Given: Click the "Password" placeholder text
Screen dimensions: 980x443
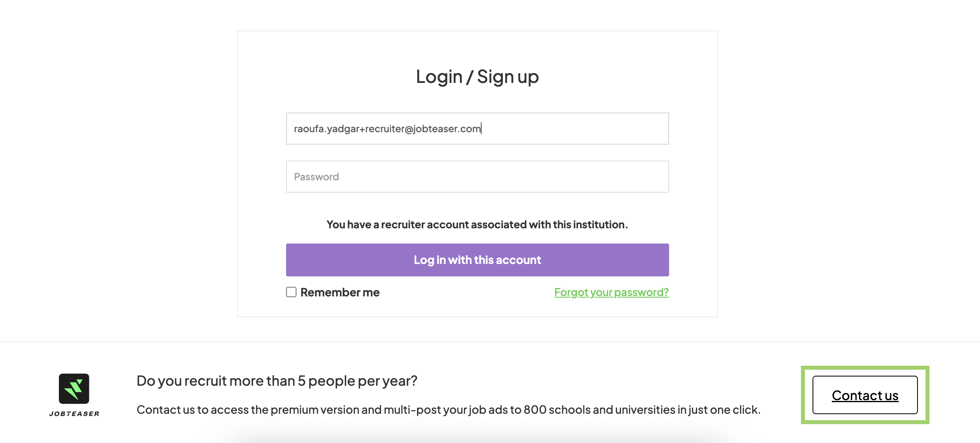Looking at the screenshot, I should (317, 177).
